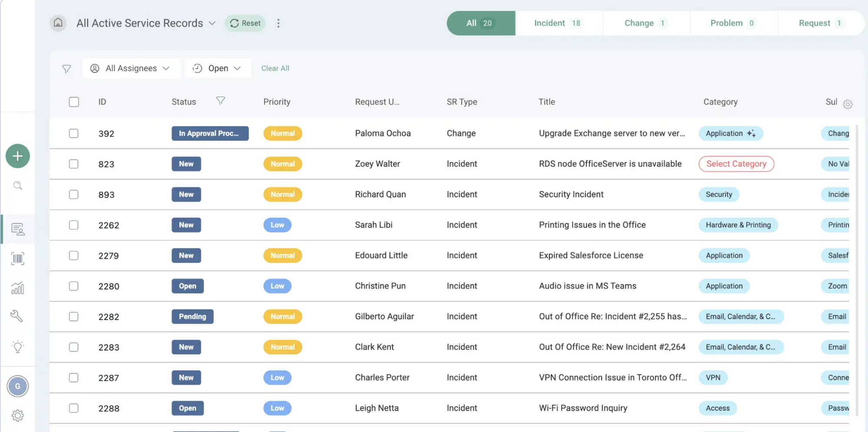Screen dimensions: 868x432
Task: Click the home icon beside the page title
Action: coord(58,23)
